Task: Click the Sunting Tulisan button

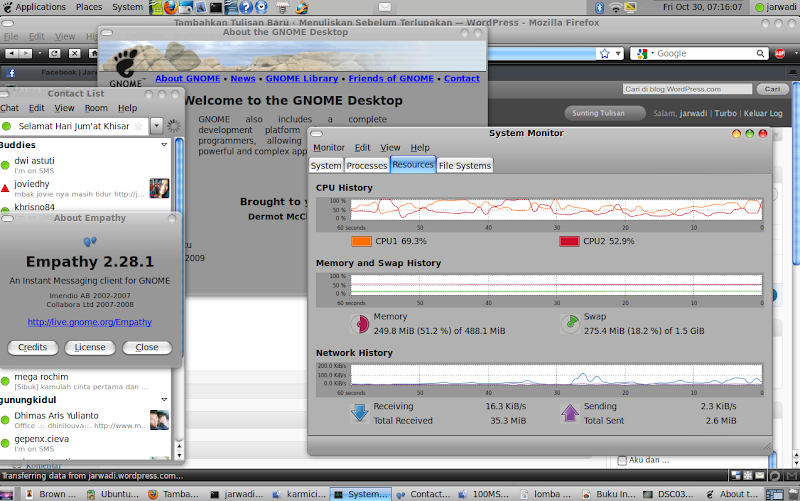Action: (605, 113)
